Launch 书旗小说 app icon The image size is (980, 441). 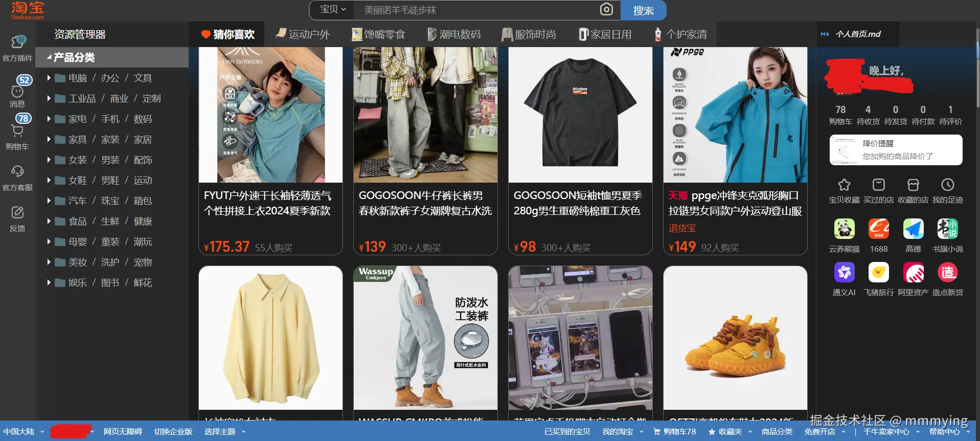[x=948, y=229]
